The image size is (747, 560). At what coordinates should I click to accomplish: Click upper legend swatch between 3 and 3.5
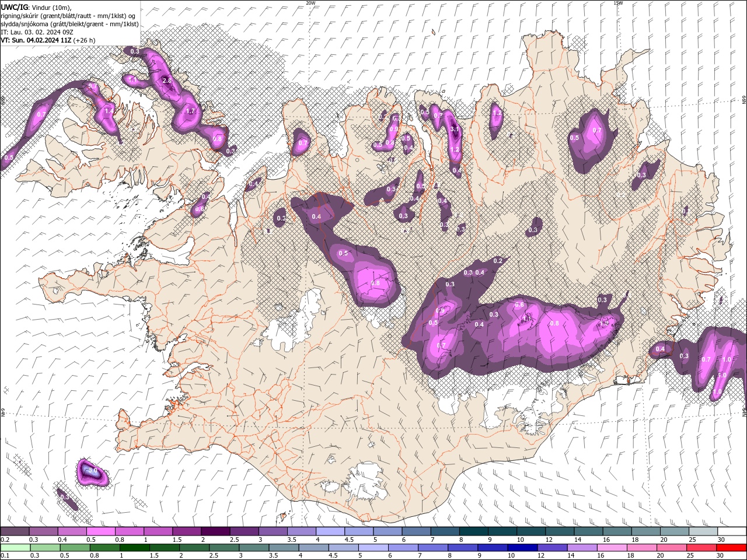coord(273,531)
